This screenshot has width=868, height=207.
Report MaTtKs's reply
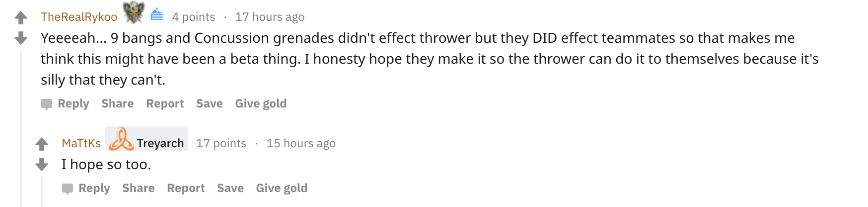pos(186,188)
